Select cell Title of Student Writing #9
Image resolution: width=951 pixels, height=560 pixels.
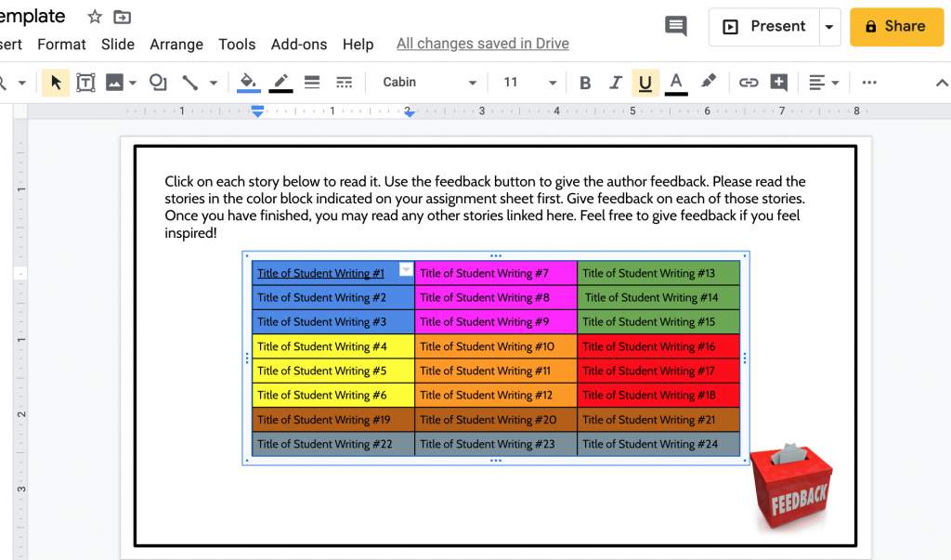point(496,321)
